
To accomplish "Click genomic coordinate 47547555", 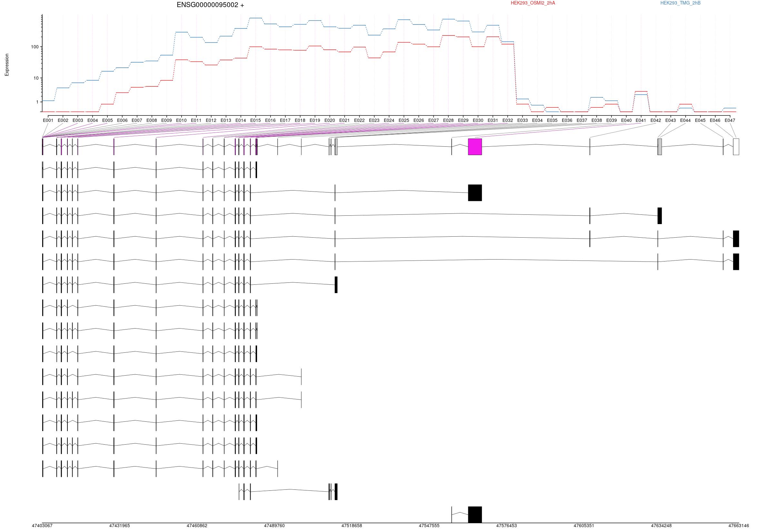I will pos(429,526).
